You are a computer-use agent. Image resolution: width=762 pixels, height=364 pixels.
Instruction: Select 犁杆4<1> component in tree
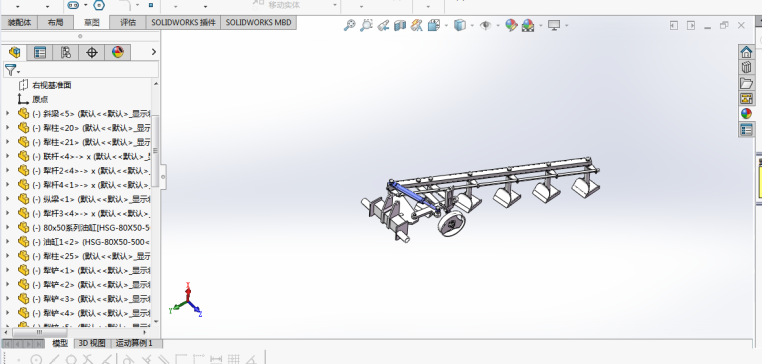coord(91,185)
